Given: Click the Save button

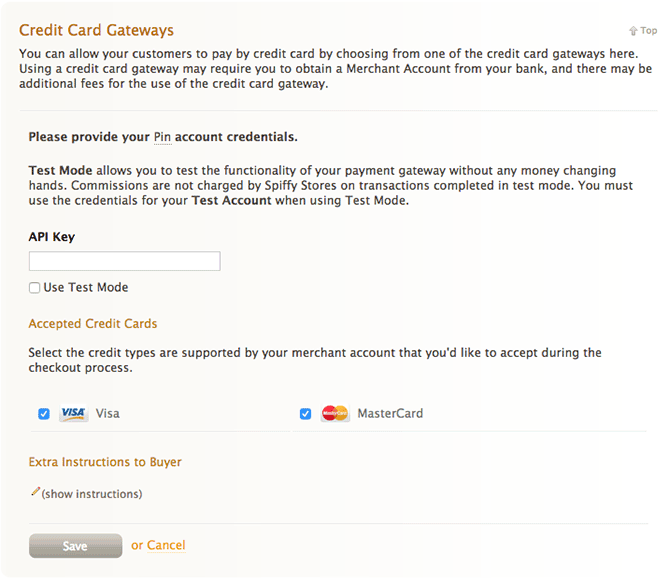Looking at the screenshot, I should (75, 545).
